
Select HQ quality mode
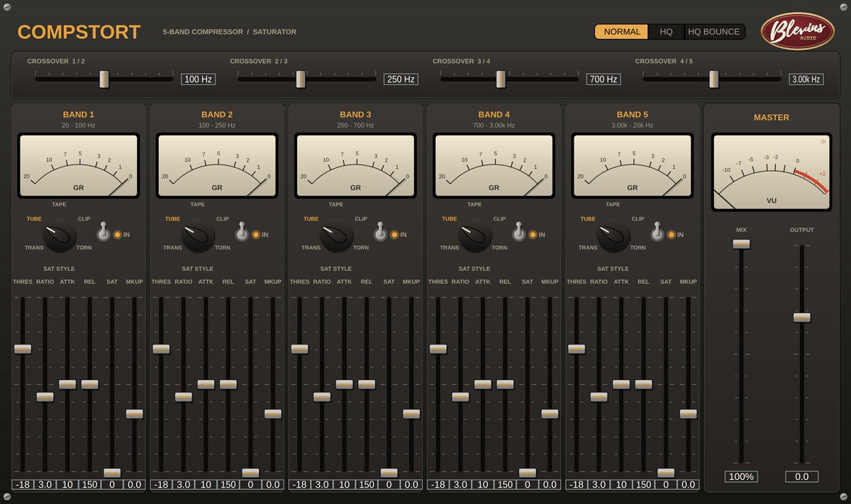click(x=666, y=32)
